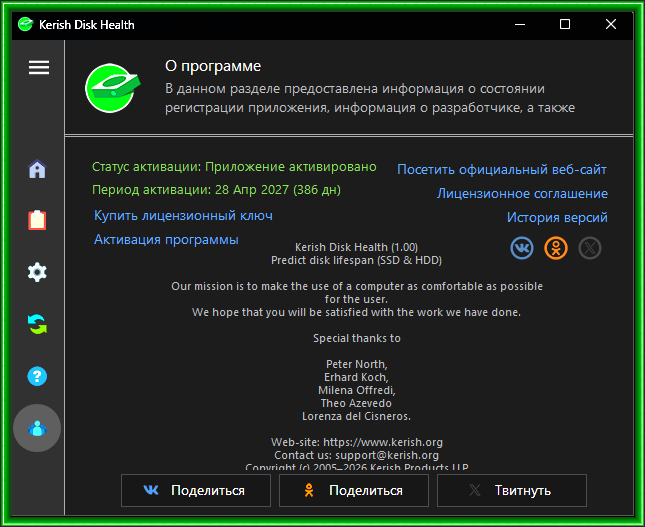Click the name Milena Offredi
645x527 pixels.
(357, 390)
